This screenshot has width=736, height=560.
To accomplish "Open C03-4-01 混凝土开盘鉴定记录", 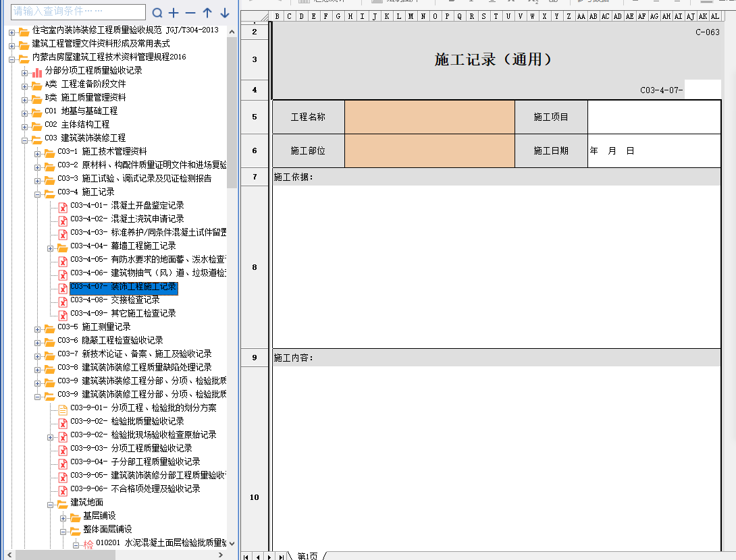I will (127, 205).
